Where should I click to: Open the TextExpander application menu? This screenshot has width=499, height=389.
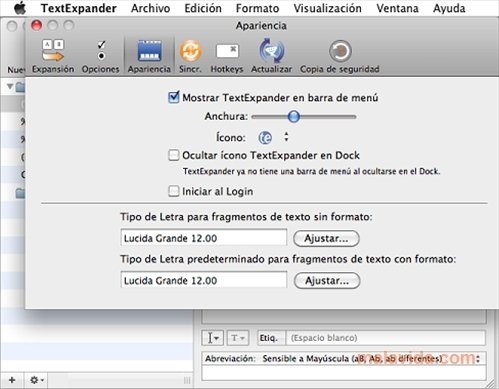(x=79, y=8)
